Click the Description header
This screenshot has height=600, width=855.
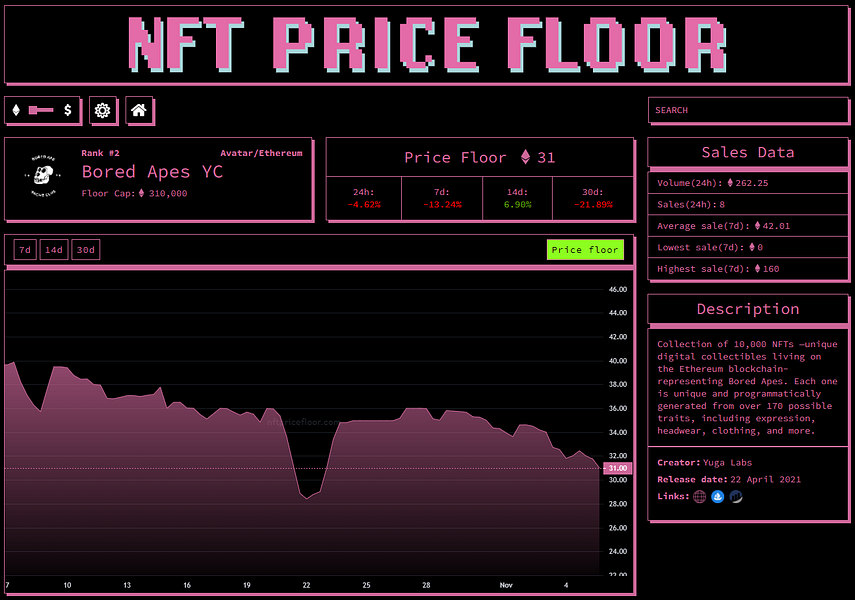coord(748,309)
